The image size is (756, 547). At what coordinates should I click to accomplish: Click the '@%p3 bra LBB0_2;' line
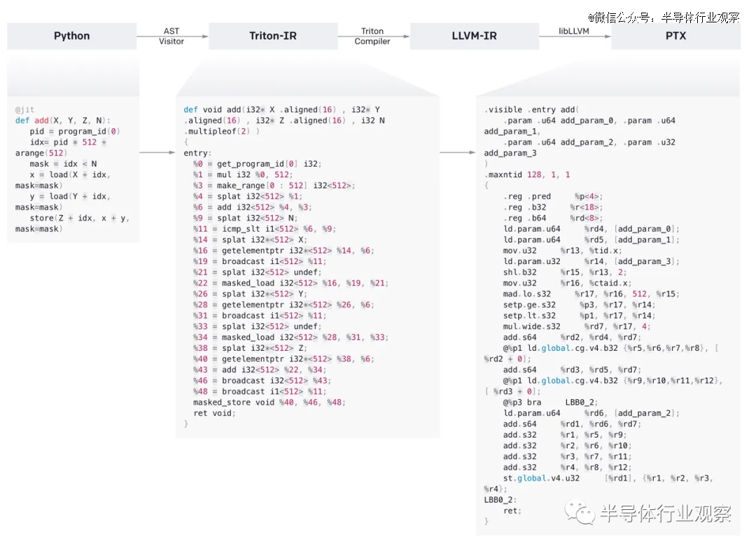[x=551, y=402]
